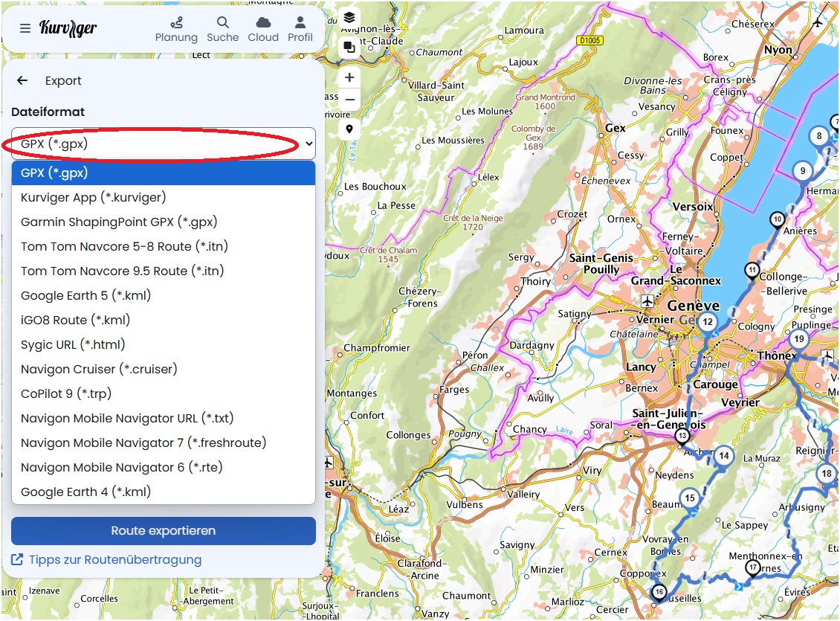The height and width of the screenshot is (621, 840).
Task: Toggle the map overlay icon below layers
Action: point(349,48)
